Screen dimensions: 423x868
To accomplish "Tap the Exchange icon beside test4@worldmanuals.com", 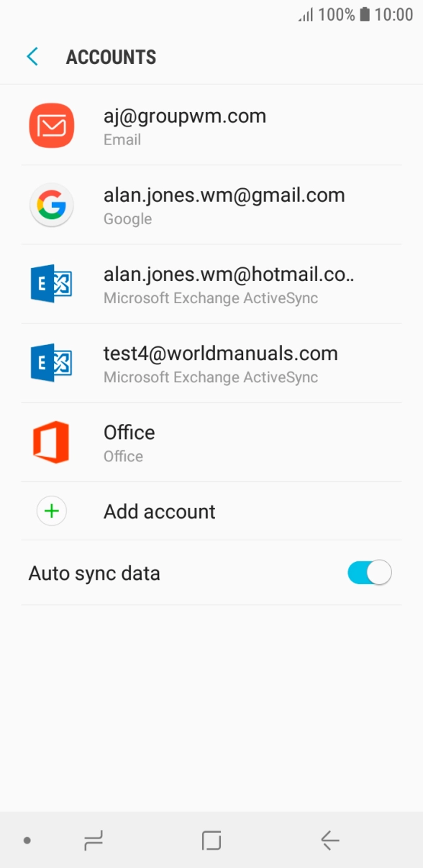I will [x=51, y=363].
